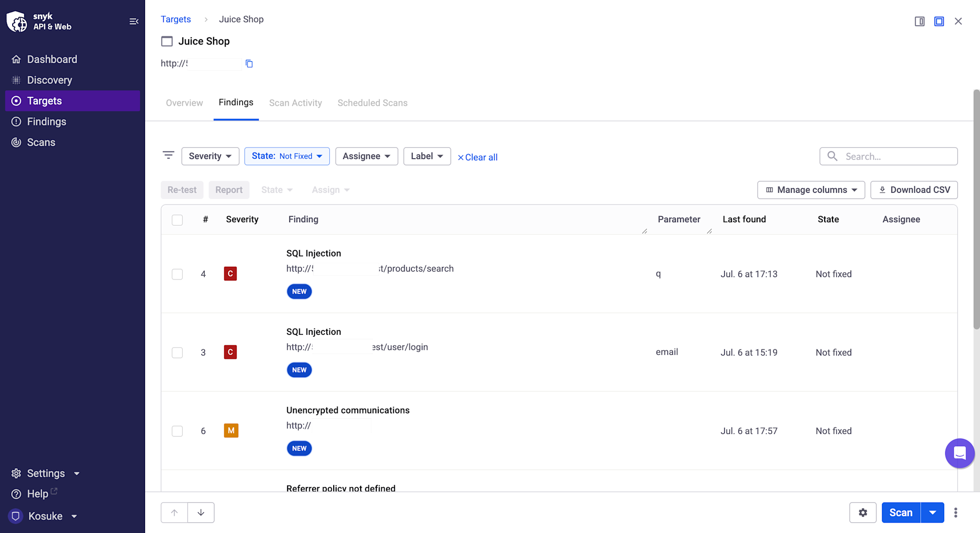This screenshot has height=533, width=980.
Task: Click the Targets breadcrumb link
Action: [x=176, y=19]
